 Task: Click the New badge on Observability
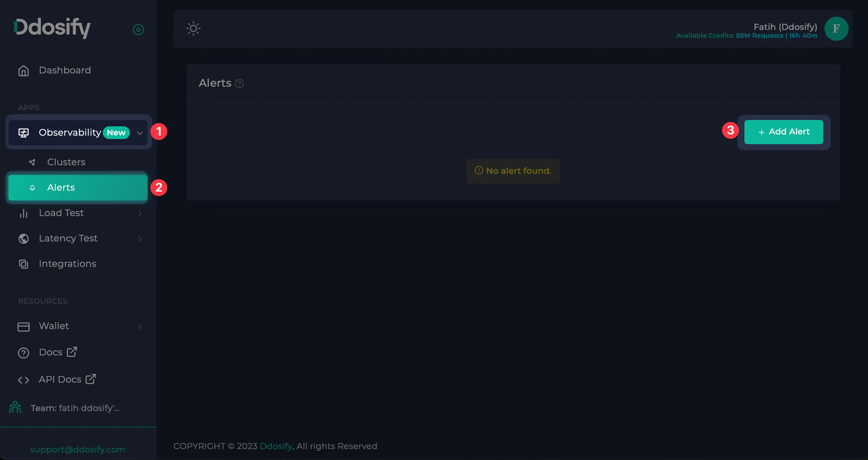click(x=116, y=132)
